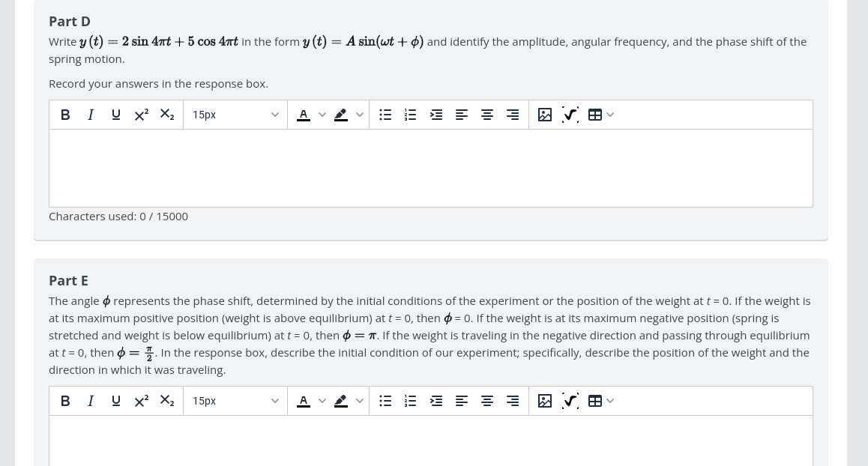Open the equation editor in Part E toolbar
868x466 pixels.
[x=570, y=401]
